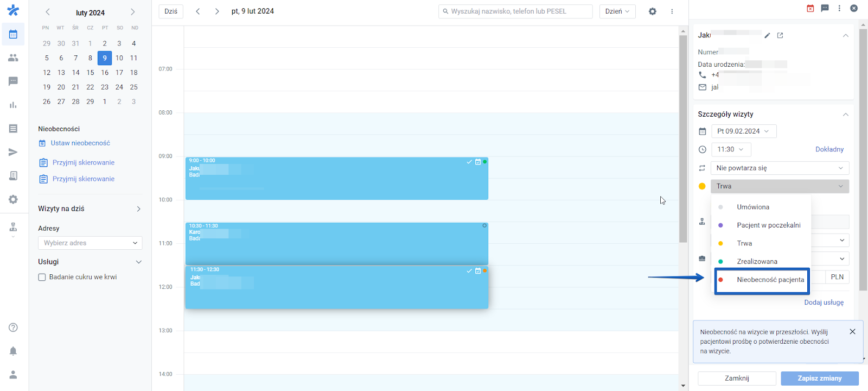The image size is (868, 391).
Task: Collapse the patient info section
Action: pos(845,35)
